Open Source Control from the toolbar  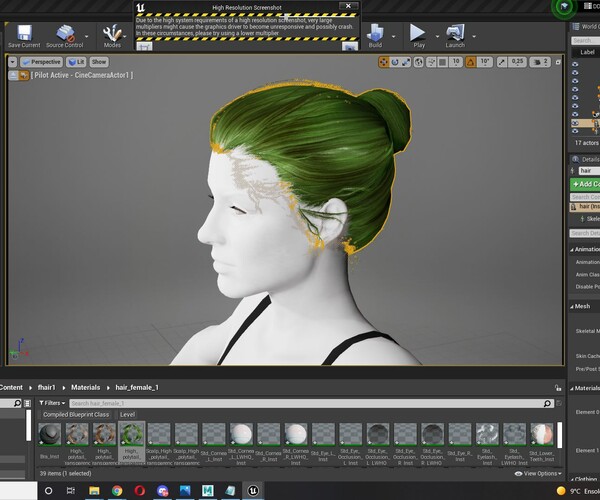[x=65, y=34]
